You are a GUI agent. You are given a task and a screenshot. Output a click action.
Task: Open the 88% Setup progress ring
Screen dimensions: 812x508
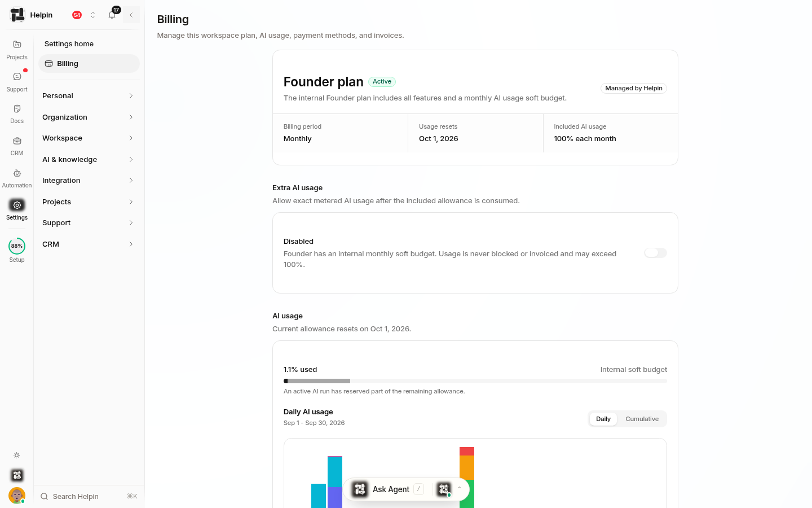17,246
